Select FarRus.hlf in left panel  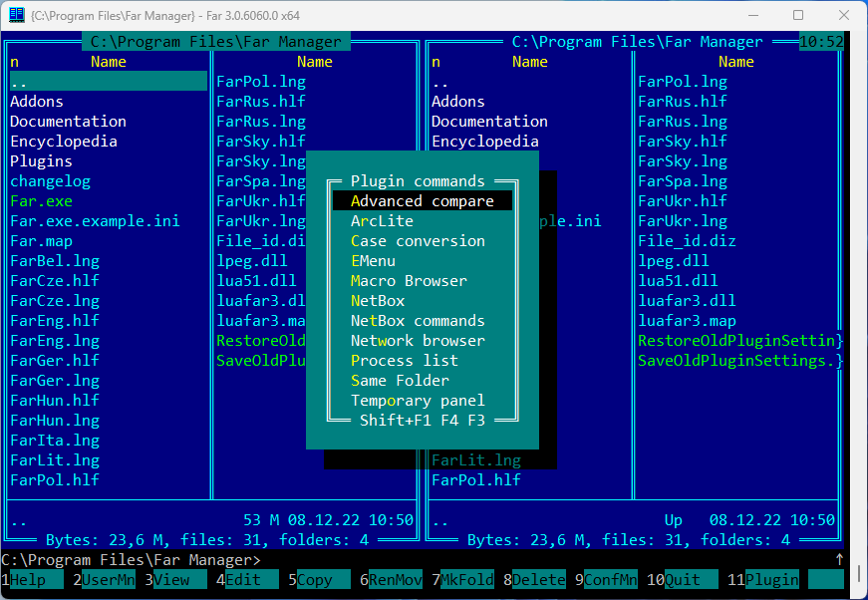point(261,102)
